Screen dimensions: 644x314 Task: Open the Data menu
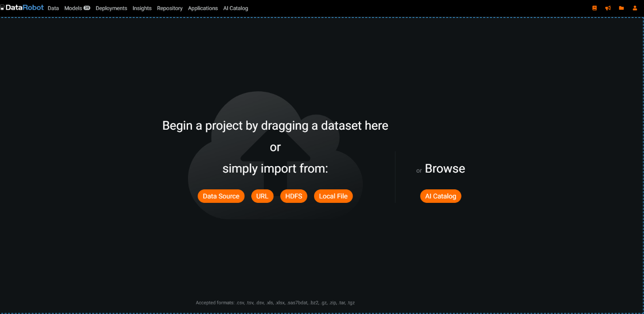(53, 8)
